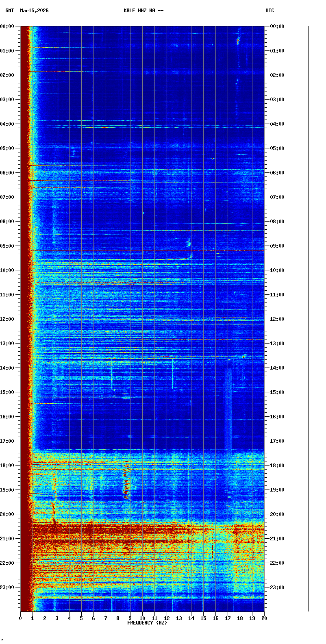Select the 00:00 marker on left axis
The height and width of the screenshot is (644, 326).
click(7, 26)
